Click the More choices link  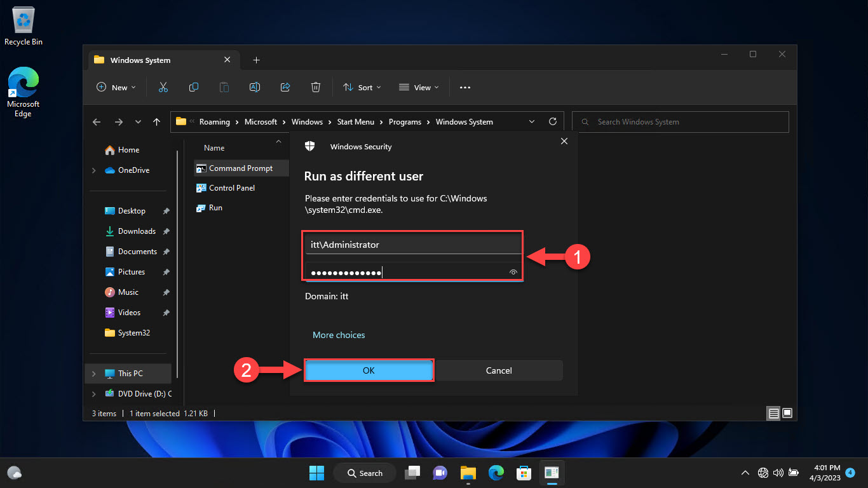tap(339, 335)
